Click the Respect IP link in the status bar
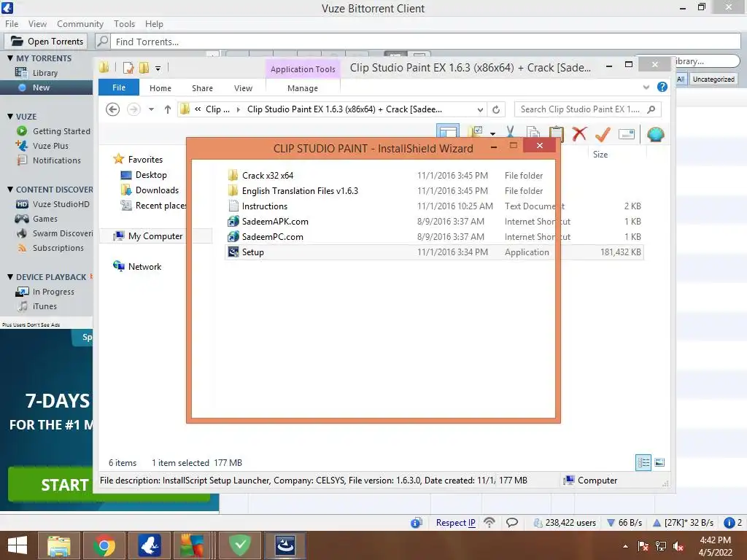Image resolution: width=747 pixels, height=560 pixels. (x=455, y=522)
